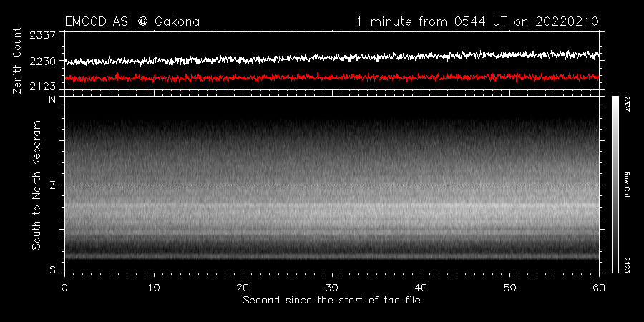This screenshot has height=322, width=644.
Task: Click the white zenith count trace
Action: point(332,57)
